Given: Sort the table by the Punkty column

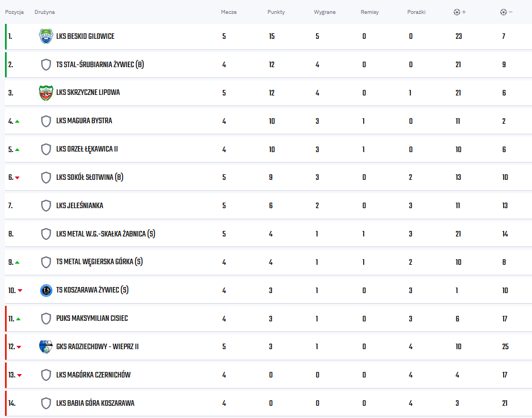Looking at the screenshot, I should 276,12.
